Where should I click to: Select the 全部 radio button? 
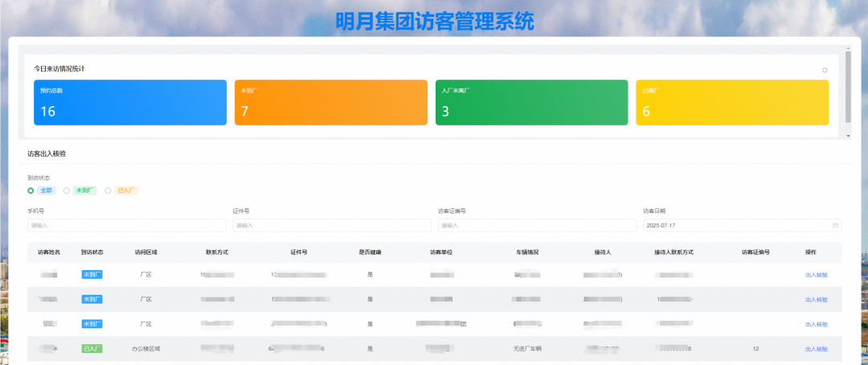31,191
